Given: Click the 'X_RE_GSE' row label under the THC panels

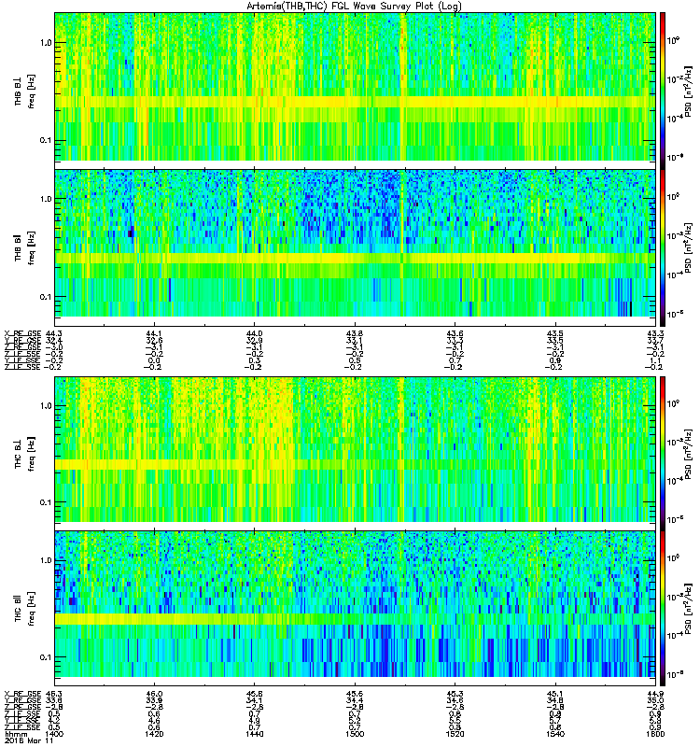Looking at the screenshot, I should coord(22,694).
